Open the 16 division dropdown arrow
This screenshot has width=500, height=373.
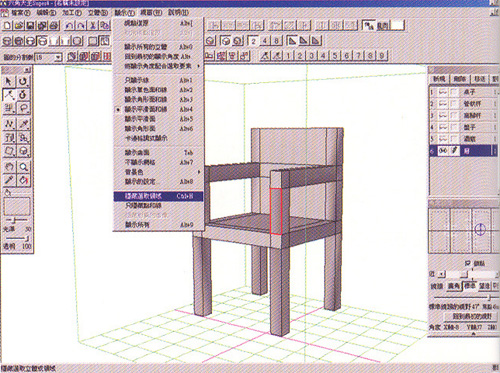click(x=58, y=57)
